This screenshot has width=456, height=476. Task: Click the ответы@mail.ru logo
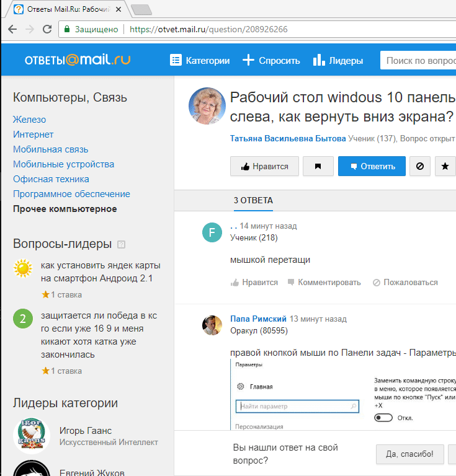point(78,59)
